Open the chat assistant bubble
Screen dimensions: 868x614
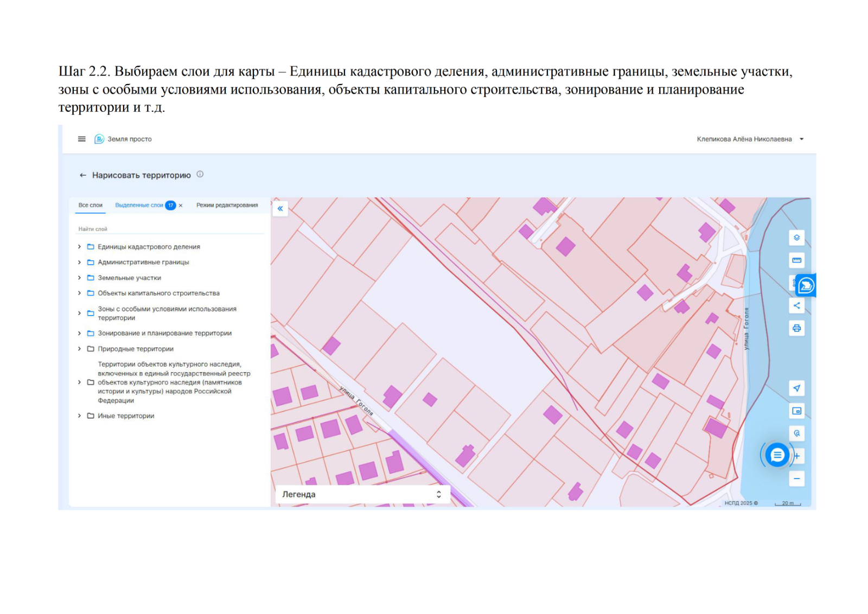click(777, 455)
